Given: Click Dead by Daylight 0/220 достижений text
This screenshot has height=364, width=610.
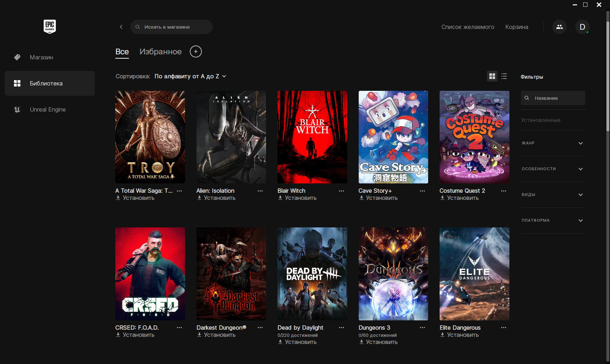Looking at the screenshot, I should pyautogui.click(x=297, y=335).
